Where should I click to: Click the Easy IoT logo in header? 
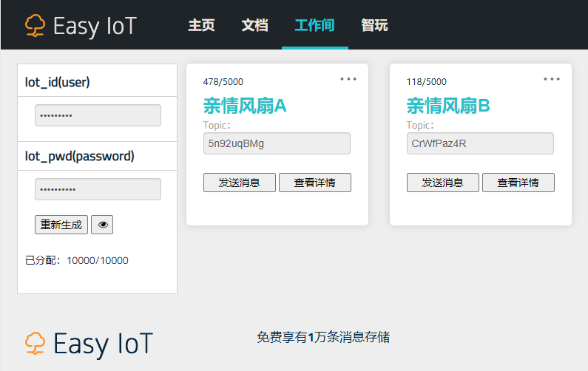pos(81,26)
